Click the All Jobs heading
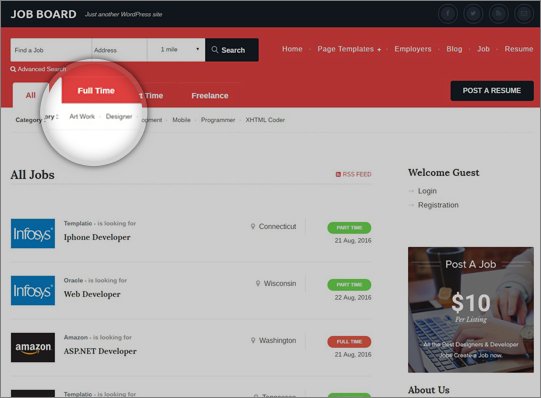 tap(32, 175)
